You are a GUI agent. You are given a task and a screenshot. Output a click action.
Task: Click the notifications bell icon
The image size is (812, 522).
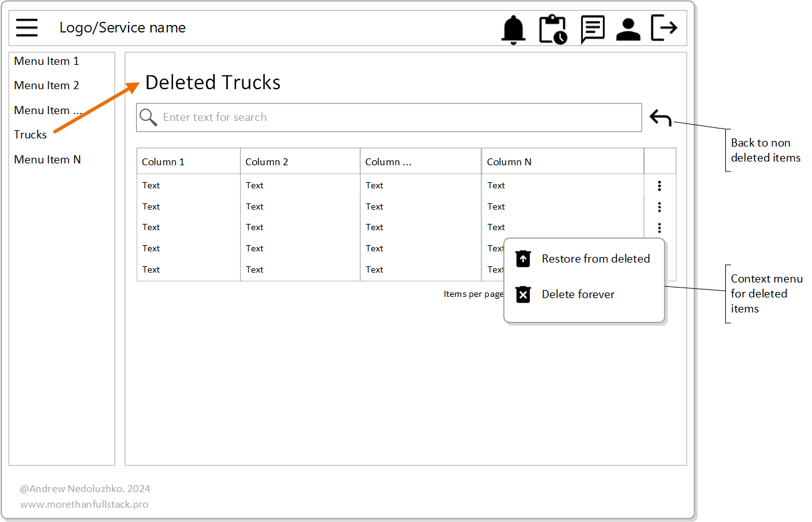514,29
